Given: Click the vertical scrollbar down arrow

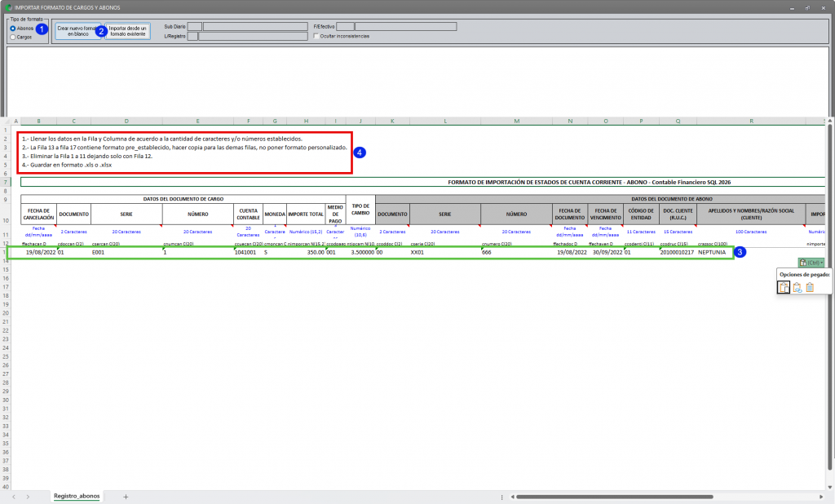Looking at the screenshot, I should click(x=829, y=487).
